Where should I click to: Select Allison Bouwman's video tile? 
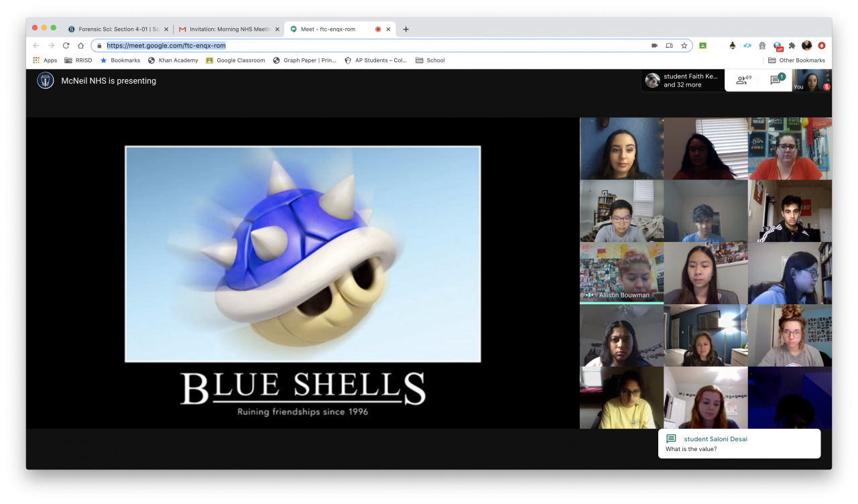[x=621, y=273]
